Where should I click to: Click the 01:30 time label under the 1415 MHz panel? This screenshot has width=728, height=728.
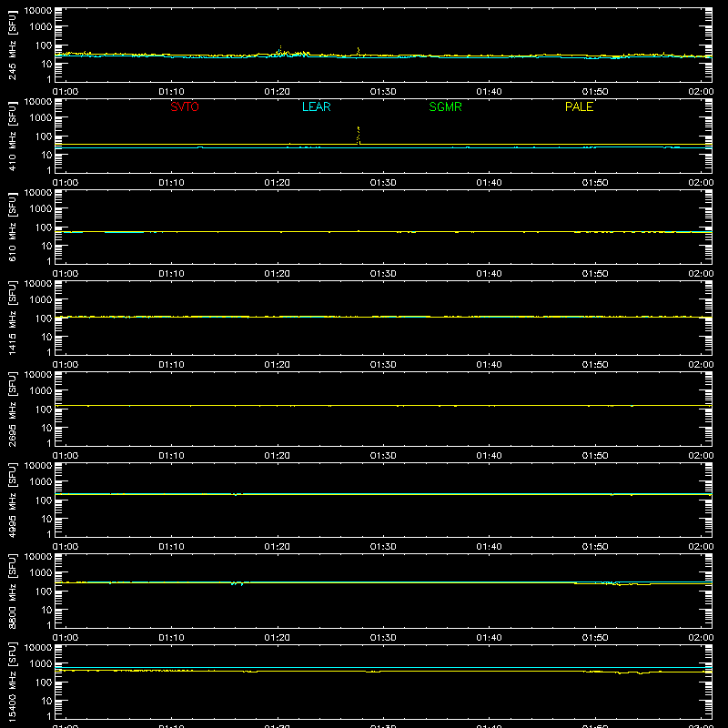point(383,365)
